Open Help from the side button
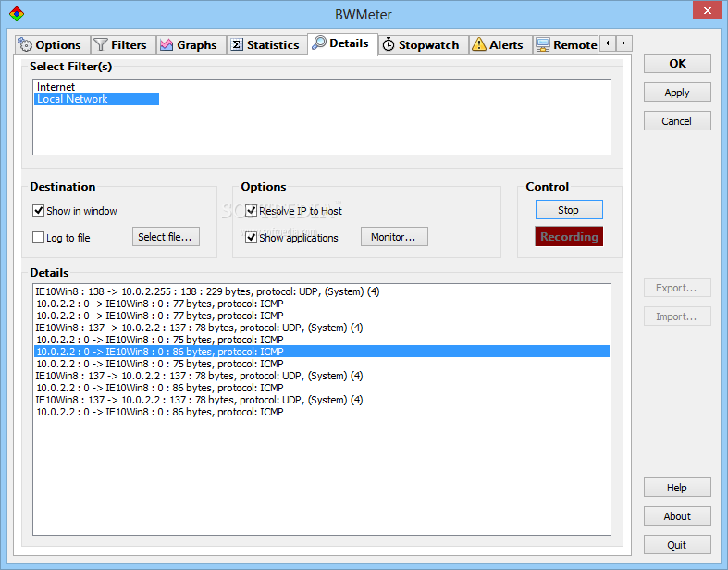Viewport: 728px width, 570px height. pos(677,488)
